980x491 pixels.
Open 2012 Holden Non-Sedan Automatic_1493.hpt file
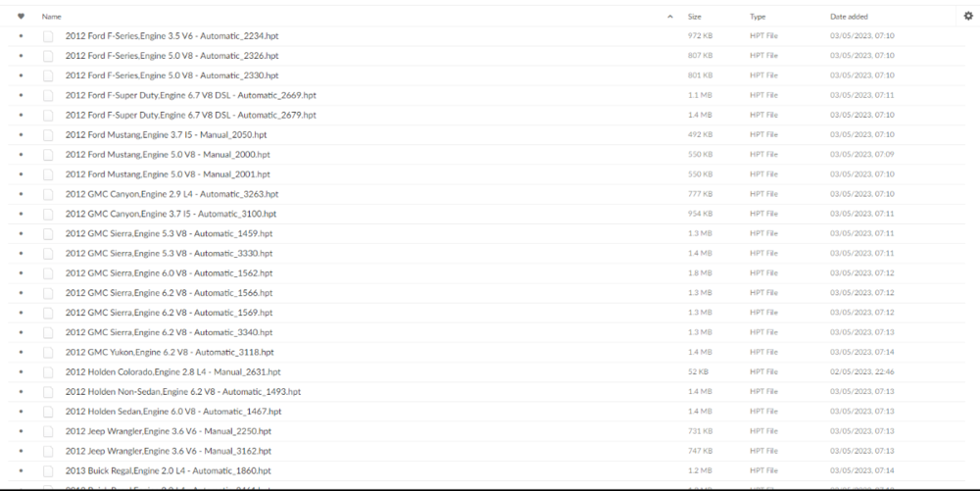183,392
